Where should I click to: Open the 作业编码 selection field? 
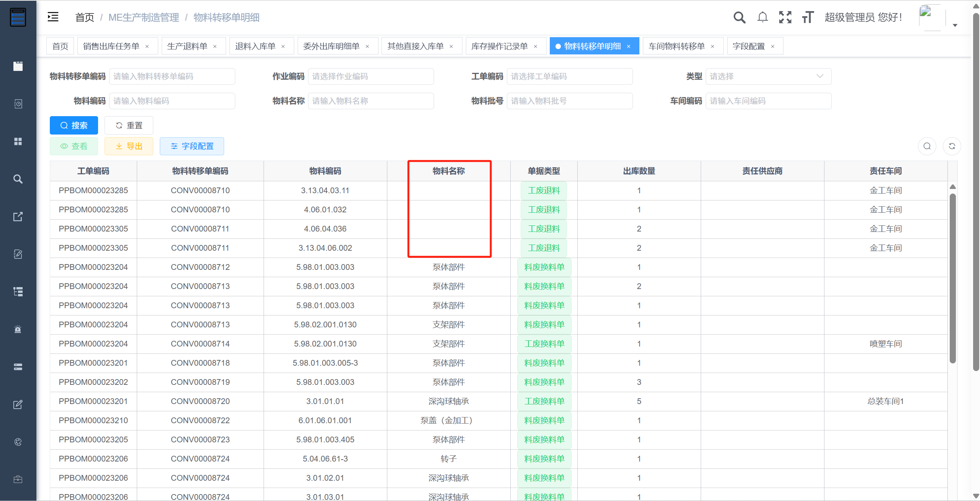click(x=370, y=76)
